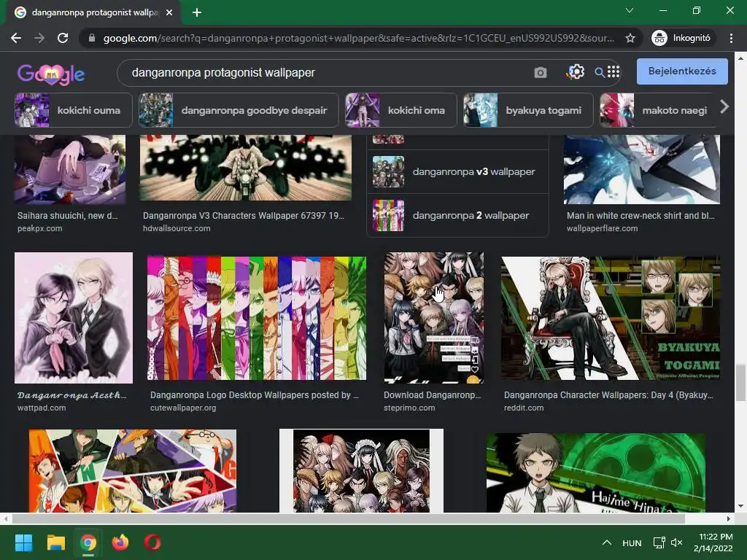The image size is (747, 560).
Task: Show hidden system tray icons
Action: (x=606, y=542)
